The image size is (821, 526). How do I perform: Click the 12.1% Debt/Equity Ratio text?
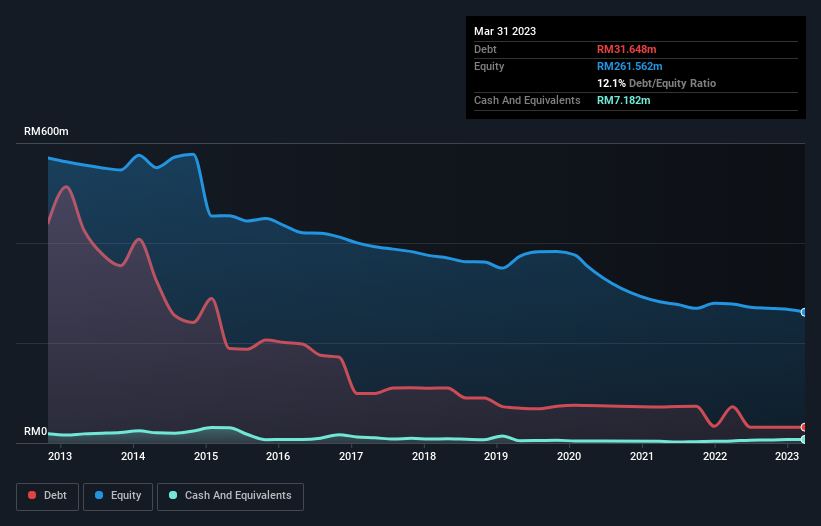pyautogui.click(x=656, y=83)
